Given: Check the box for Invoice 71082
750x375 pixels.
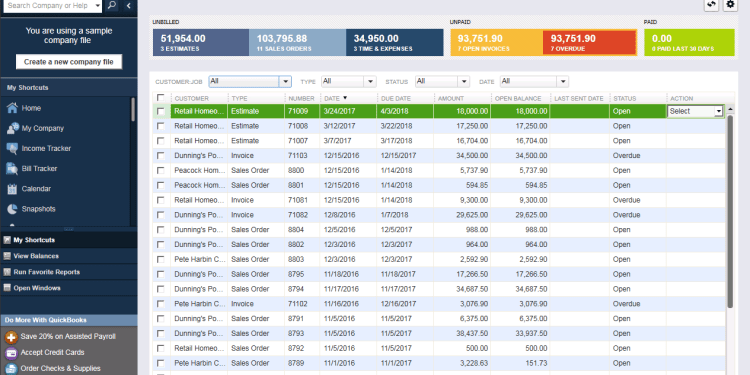Looking at the screenshot, I should click(x=161, y=215).
